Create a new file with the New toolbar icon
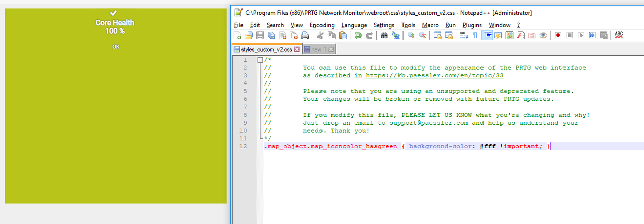This screenshot has height=224, width=644. point(238,35)
